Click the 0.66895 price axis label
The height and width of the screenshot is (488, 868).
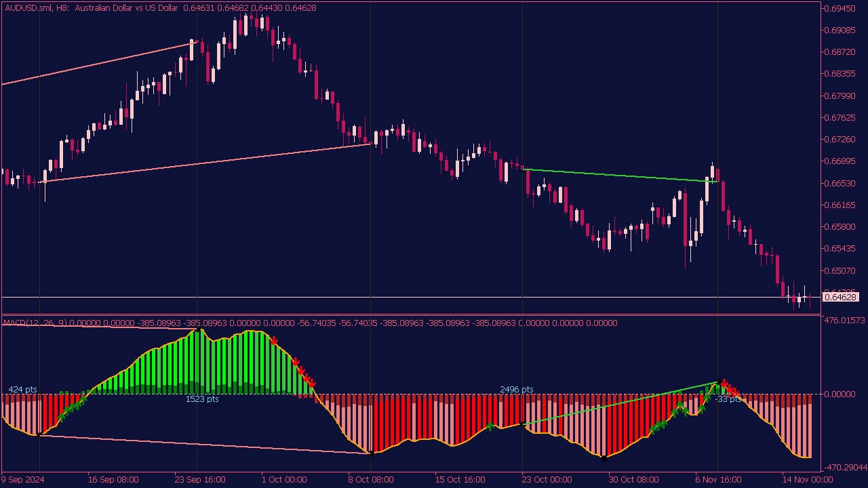pyautogui.click(x=840, y=161)
